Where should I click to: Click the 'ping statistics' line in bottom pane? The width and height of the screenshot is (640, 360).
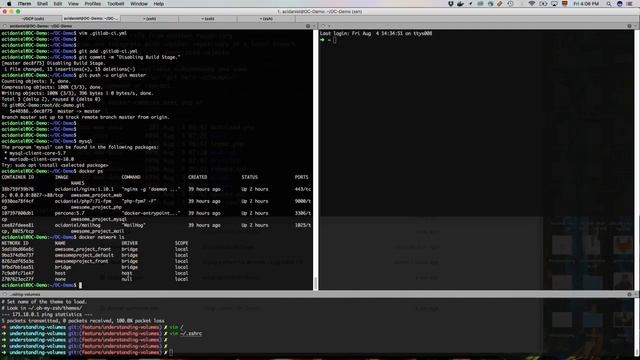pos(47,315)
